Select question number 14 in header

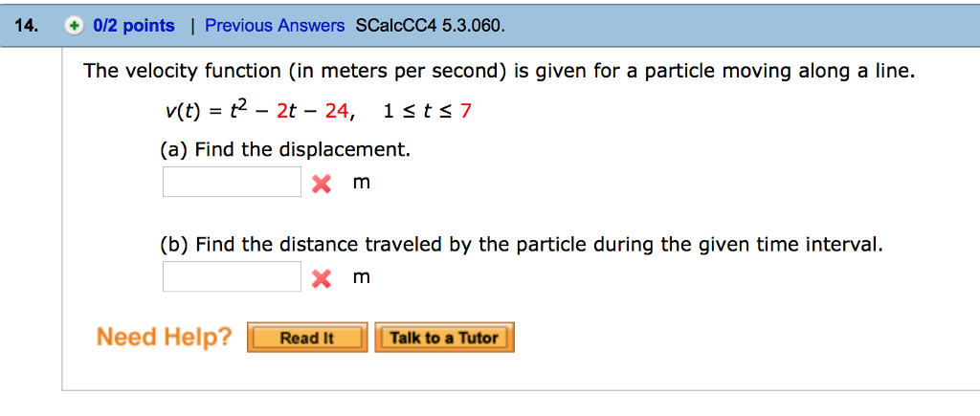point(28,26)
